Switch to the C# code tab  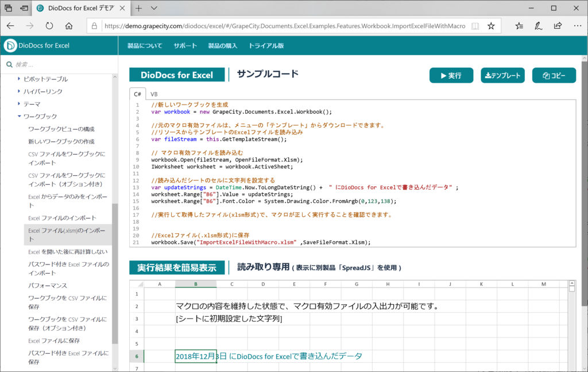click(x=137, y=94)
